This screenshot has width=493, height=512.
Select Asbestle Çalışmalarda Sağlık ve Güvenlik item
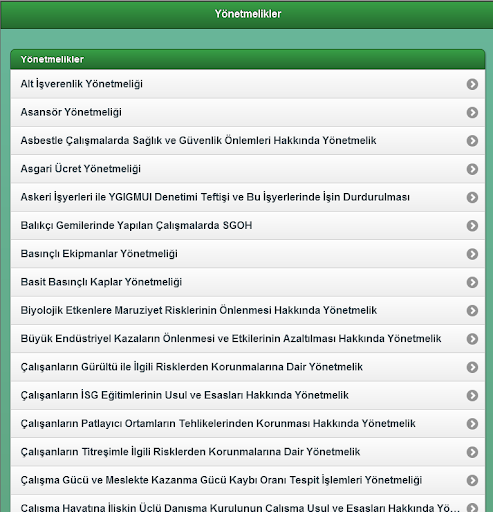[248, 141]
